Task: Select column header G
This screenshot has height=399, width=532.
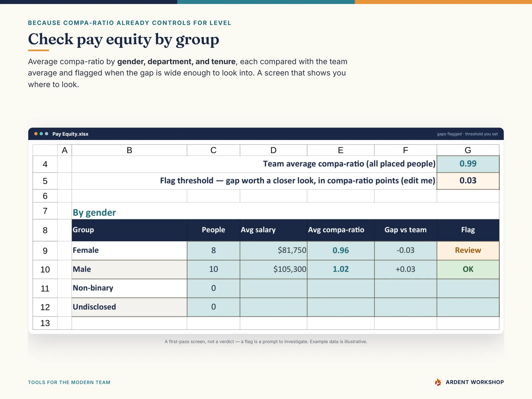Action: coord(468,150)
